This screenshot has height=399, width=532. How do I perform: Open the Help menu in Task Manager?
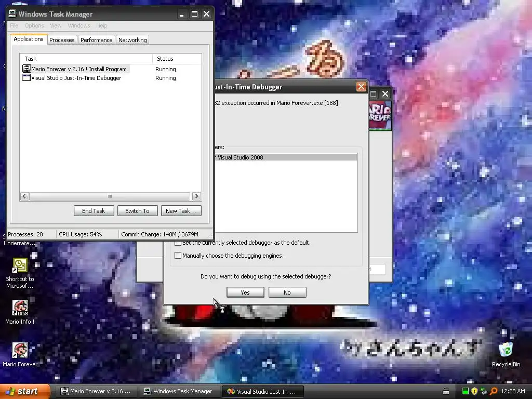coord(101,25)
